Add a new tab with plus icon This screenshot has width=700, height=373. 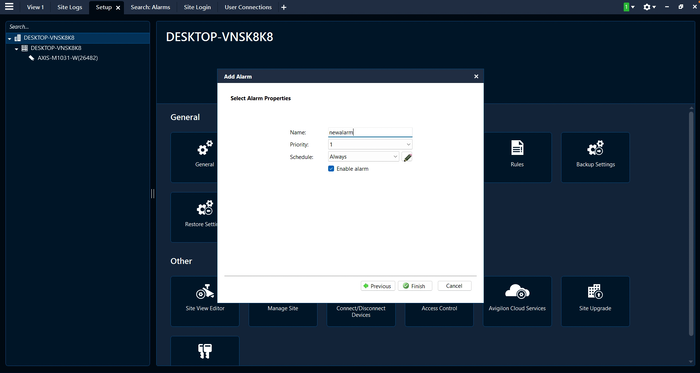[x=283, y=7]
